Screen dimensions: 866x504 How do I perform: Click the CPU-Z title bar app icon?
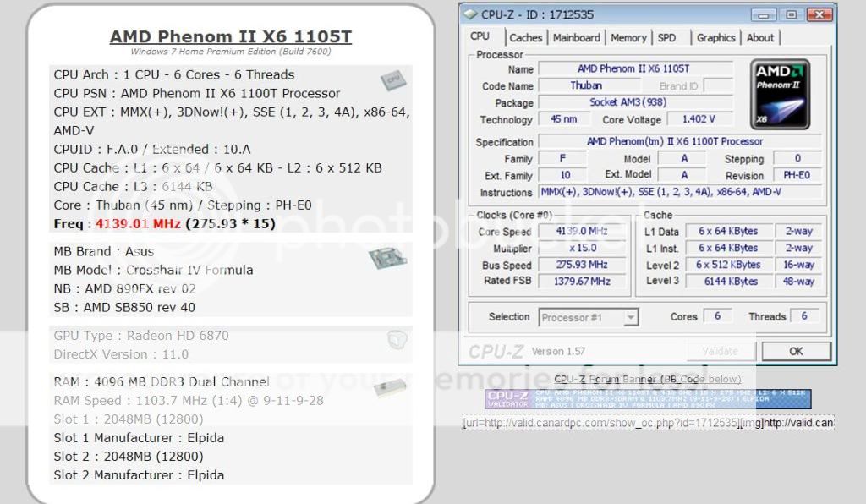(x=470, y=14)
